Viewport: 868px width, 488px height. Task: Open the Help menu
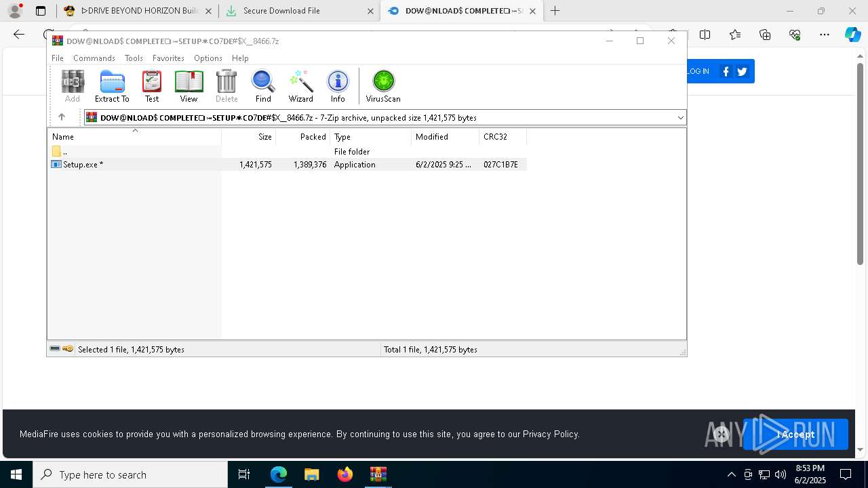pyautogui.click(x=240, y=58)
